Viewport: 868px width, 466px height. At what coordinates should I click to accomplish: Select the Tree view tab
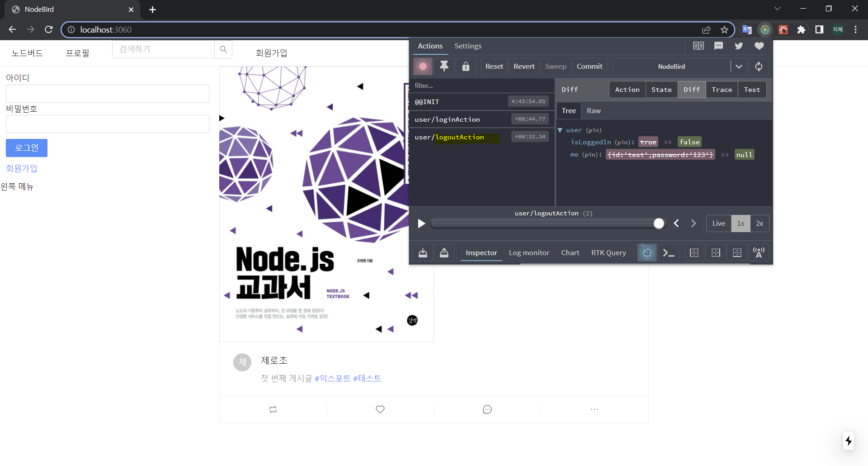click(x=569, y=111)
